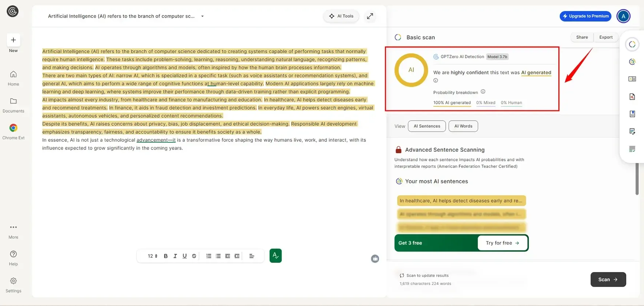Screen dimensions: 644x306
Task: Click the underlined AI generated link
Action: pos(536,73)
